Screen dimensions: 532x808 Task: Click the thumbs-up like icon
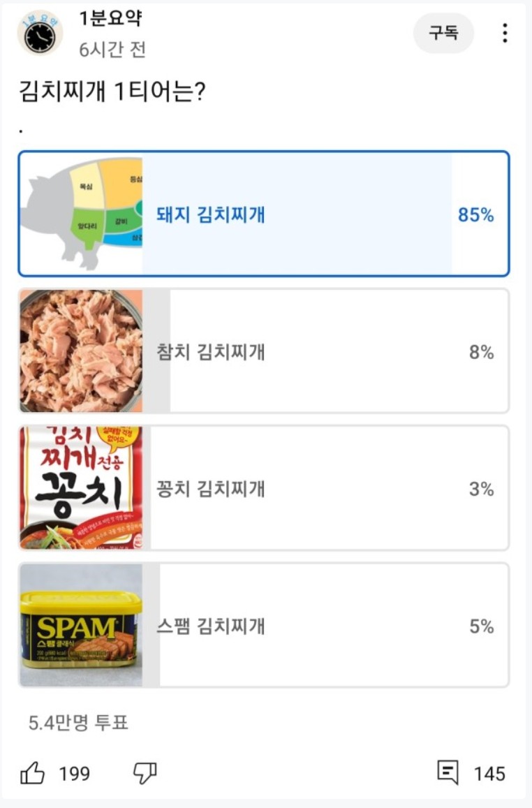click(32, 773)
